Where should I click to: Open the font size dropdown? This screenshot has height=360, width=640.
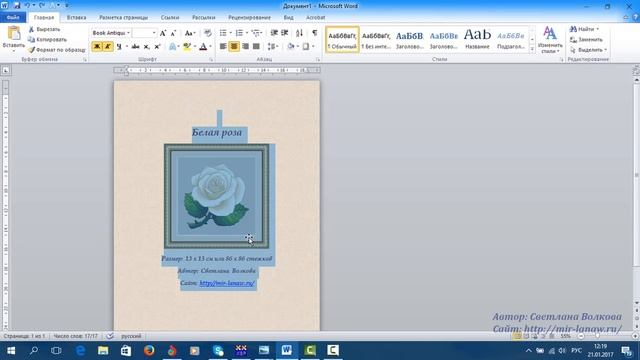coord(154,33)
